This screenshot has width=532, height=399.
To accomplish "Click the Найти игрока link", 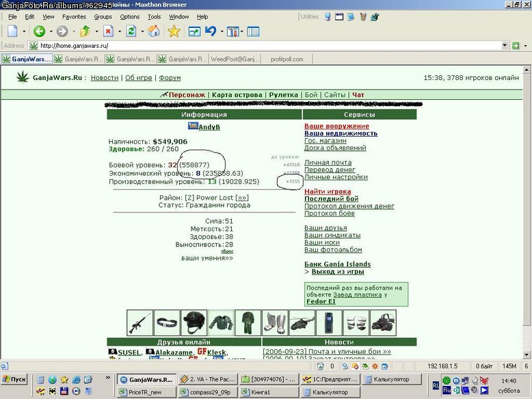I will [x=328, y=191].
